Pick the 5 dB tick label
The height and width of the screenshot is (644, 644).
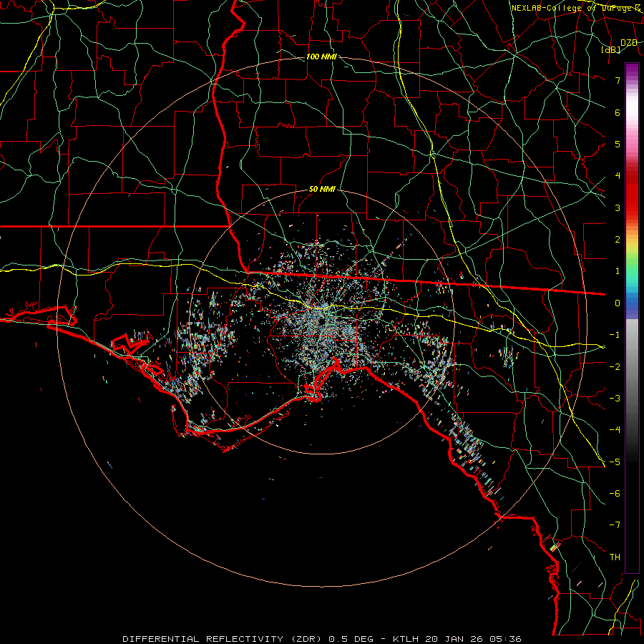(618, 144)
